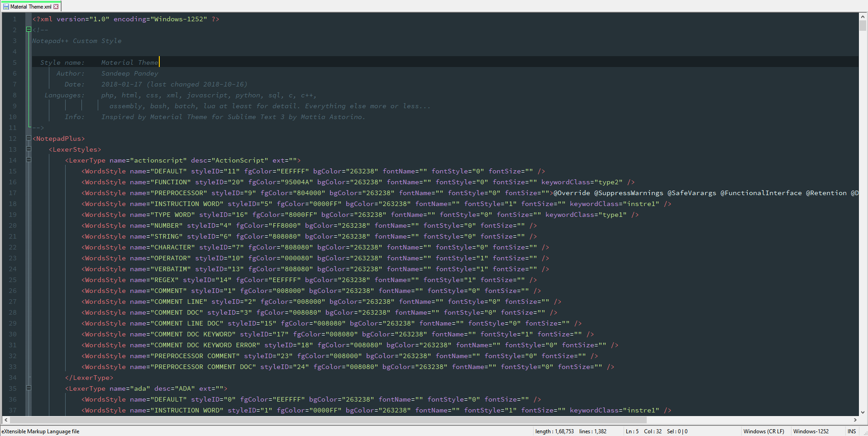
Task: Click the eXtensible Markup Language file status label
Action: [41, 431]
